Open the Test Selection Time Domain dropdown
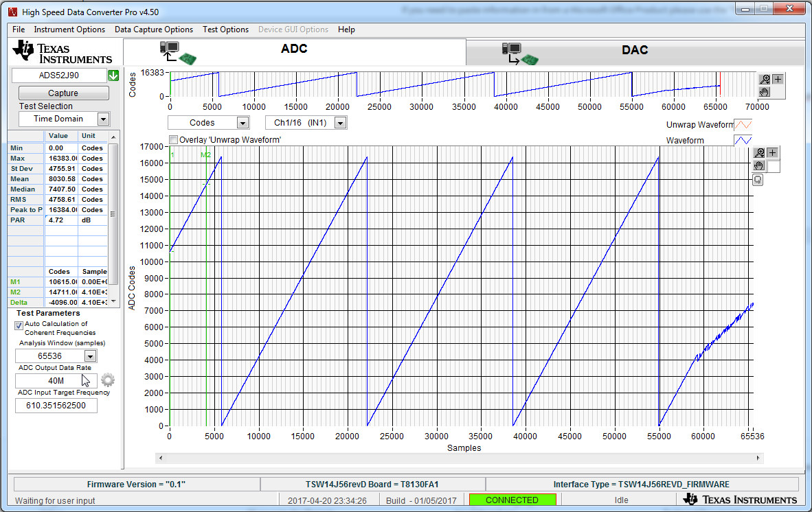This screenshot has height=512, width=812. 103,119
